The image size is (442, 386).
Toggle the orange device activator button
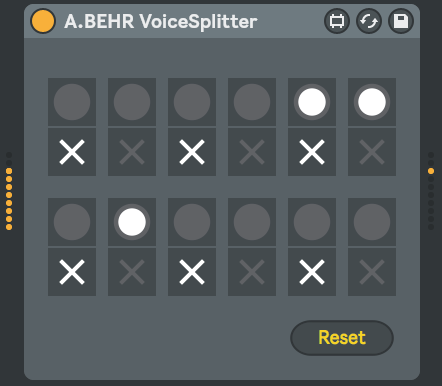point(43,21)
